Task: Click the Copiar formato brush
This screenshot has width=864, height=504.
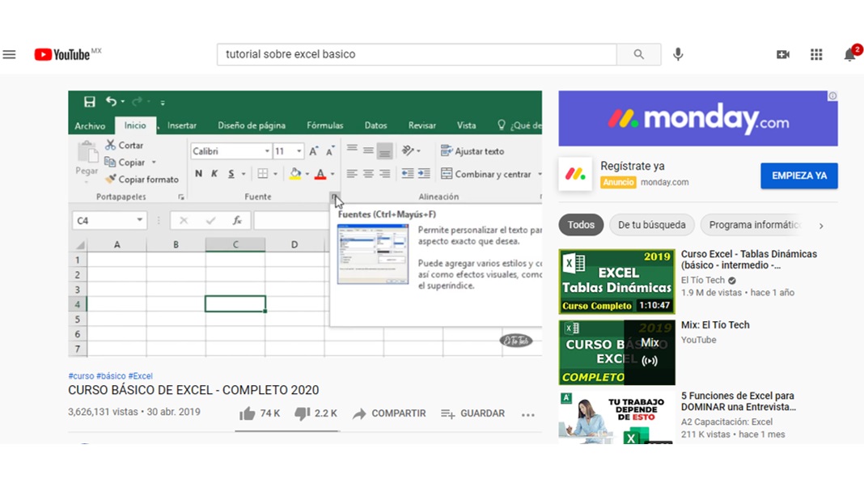Action: [x=142, y=179]
